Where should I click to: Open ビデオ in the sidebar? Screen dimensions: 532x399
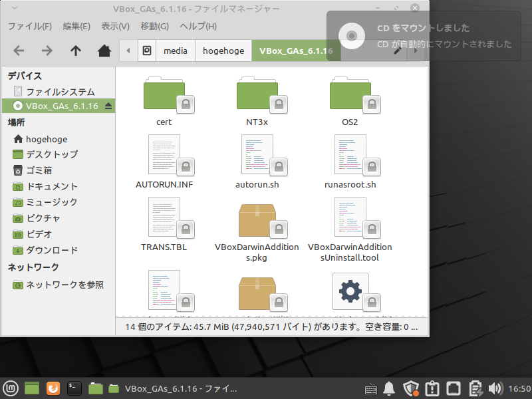coord(59,234)
